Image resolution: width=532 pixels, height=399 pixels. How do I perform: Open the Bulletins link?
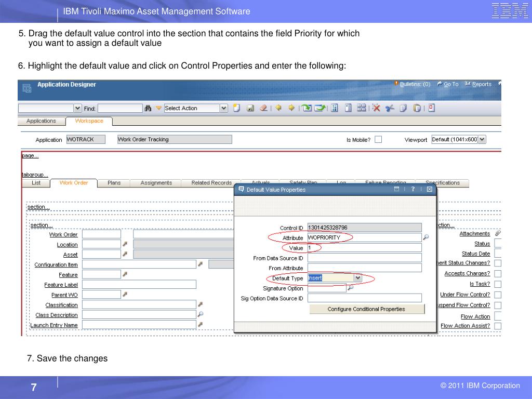click(x=412, y=84)
